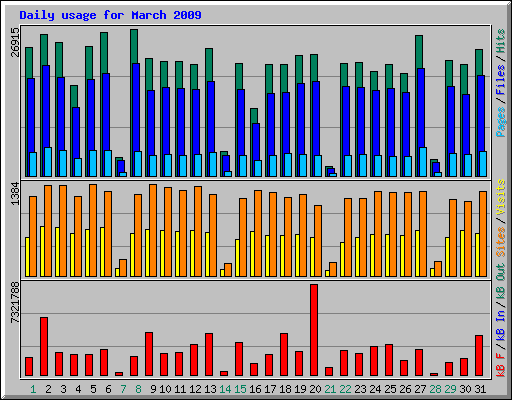Click the red kB bar for day 2

click(x=44, y=347)
